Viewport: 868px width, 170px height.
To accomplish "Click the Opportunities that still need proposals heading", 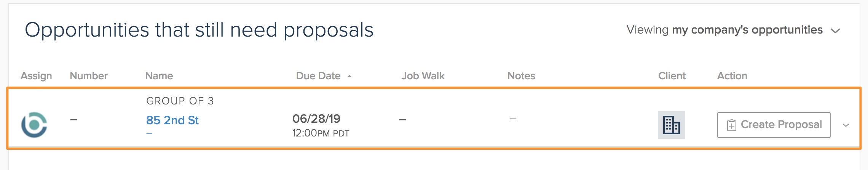I will coord(199,30).
